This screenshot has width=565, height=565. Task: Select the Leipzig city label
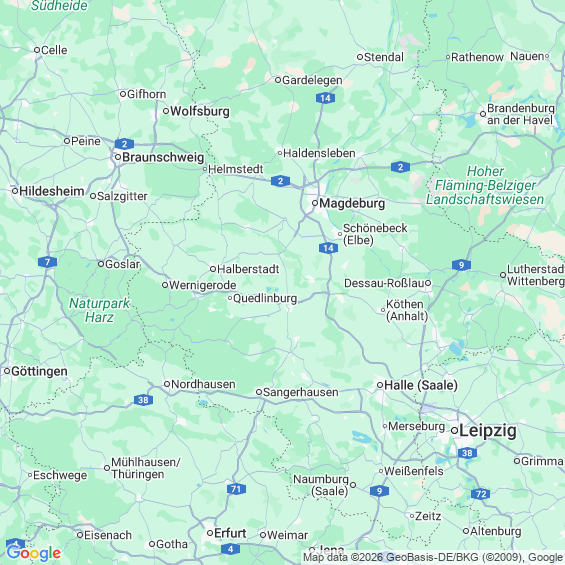488,431
